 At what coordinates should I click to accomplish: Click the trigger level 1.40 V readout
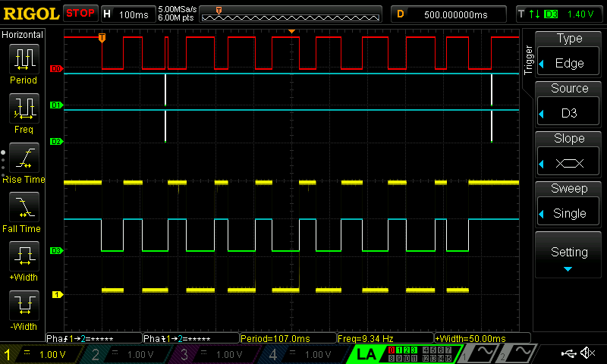(x=580, y=14)
